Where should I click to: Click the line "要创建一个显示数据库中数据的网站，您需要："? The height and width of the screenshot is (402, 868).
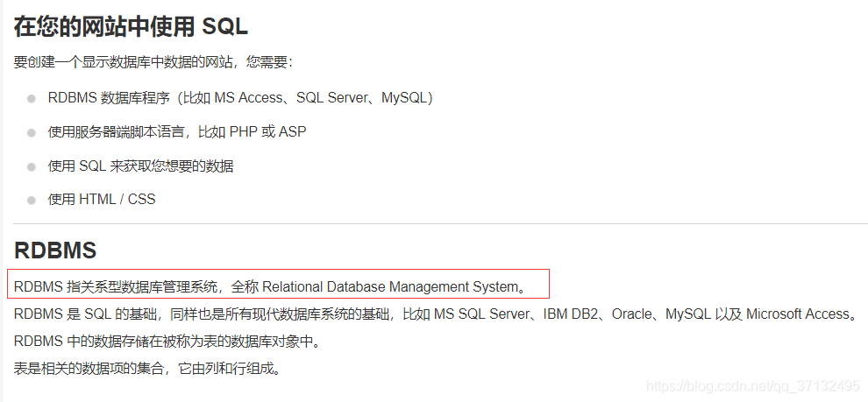153,62
